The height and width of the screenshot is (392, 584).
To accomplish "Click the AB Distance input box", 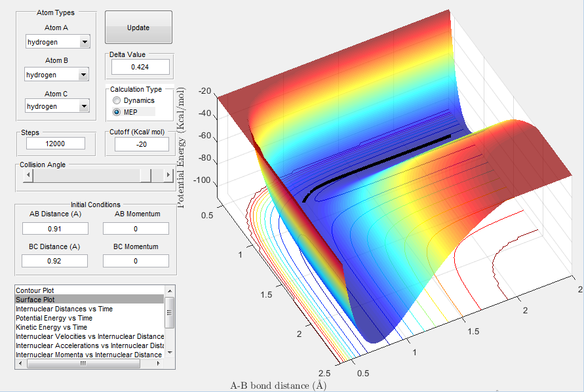I will coord(55,228).
